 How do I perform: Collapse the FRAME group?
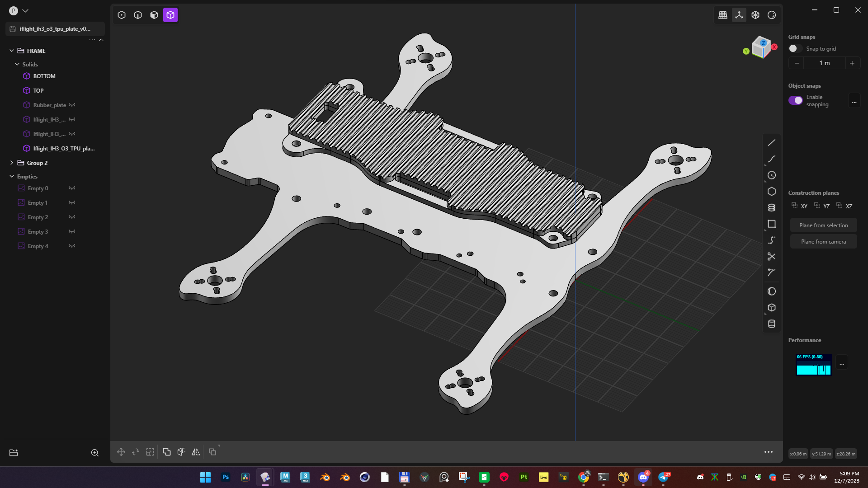tap(12, 51)
